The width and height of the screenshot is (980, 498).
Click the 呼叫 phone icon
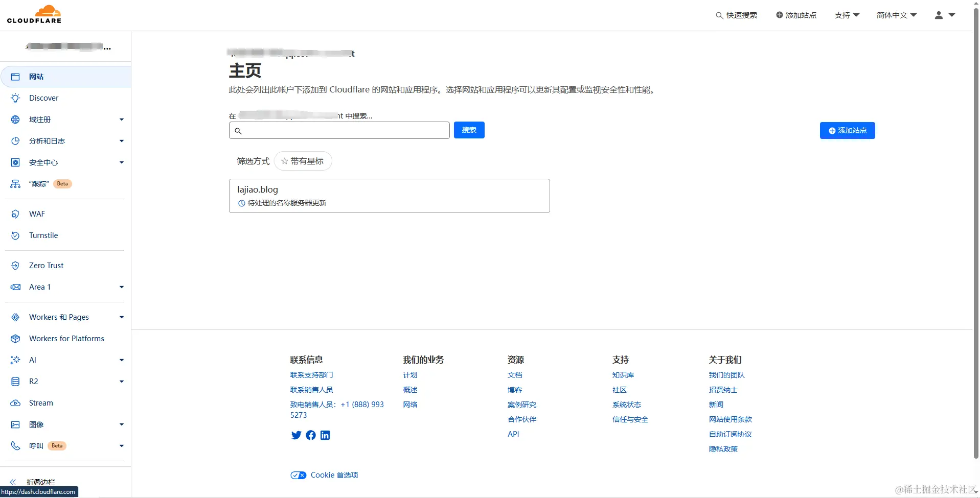tap(15, 446)
